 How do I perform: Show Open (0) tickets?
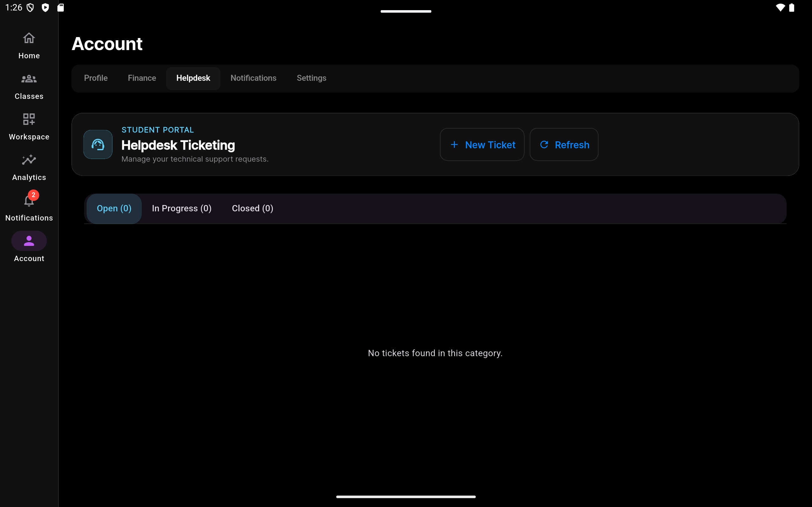coord(114,209)
